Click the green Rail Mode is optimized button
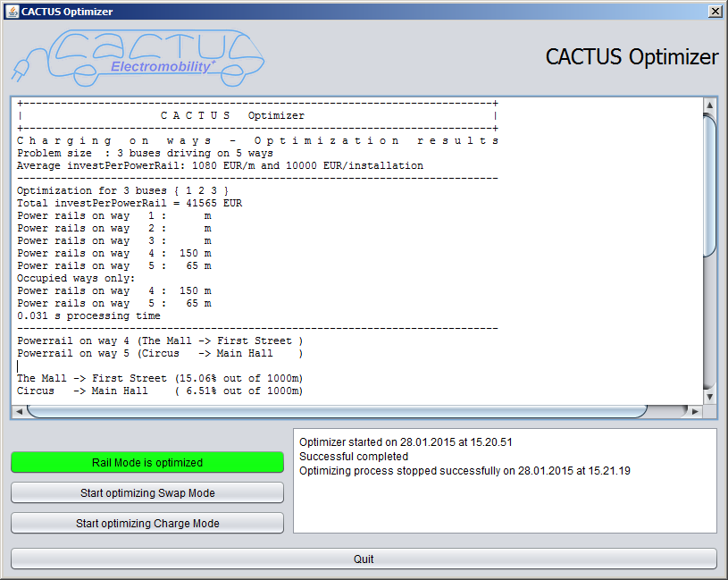 pyautogui.click(x=147, y=463)
